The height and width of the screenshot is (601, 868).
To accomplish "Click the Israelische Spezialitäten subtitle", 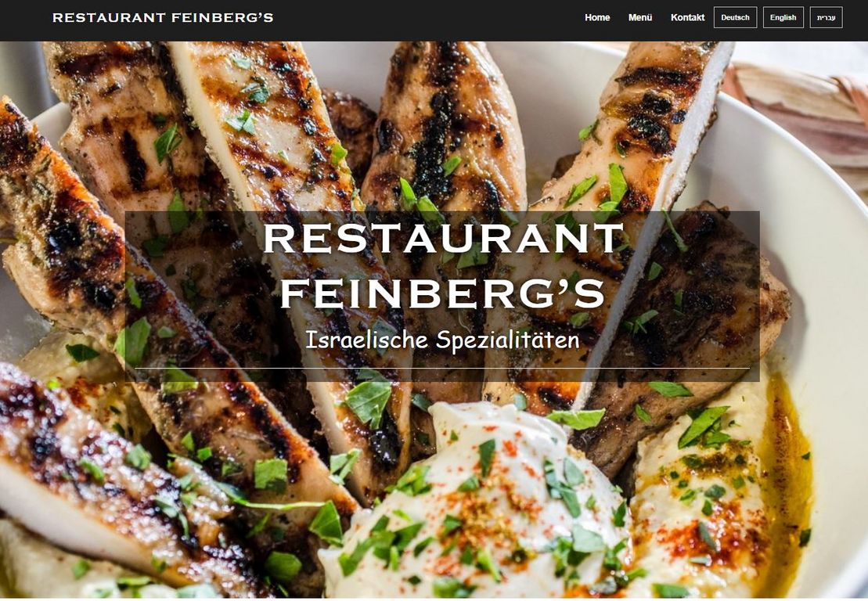I will 442,340.
